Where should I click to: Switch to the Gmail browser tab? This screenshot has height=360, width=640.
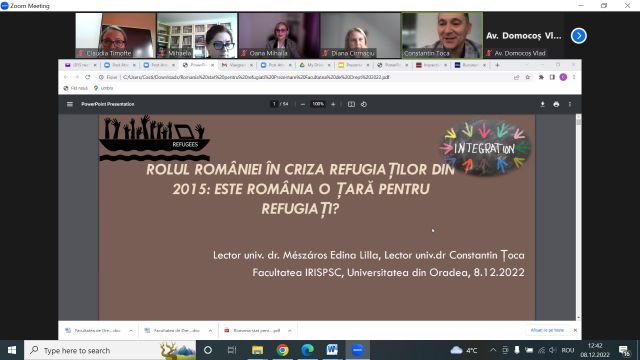(x=237, y=65)
